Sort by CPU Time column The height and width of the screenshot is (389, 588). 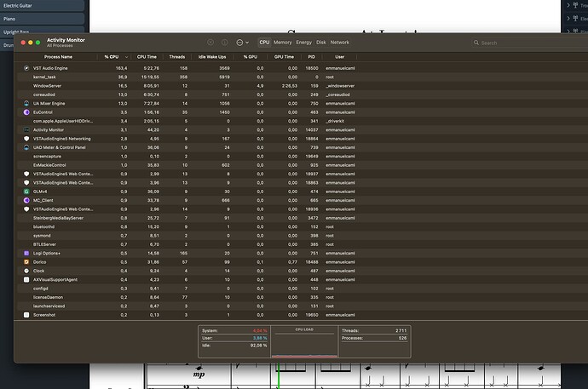coord(147,57)
